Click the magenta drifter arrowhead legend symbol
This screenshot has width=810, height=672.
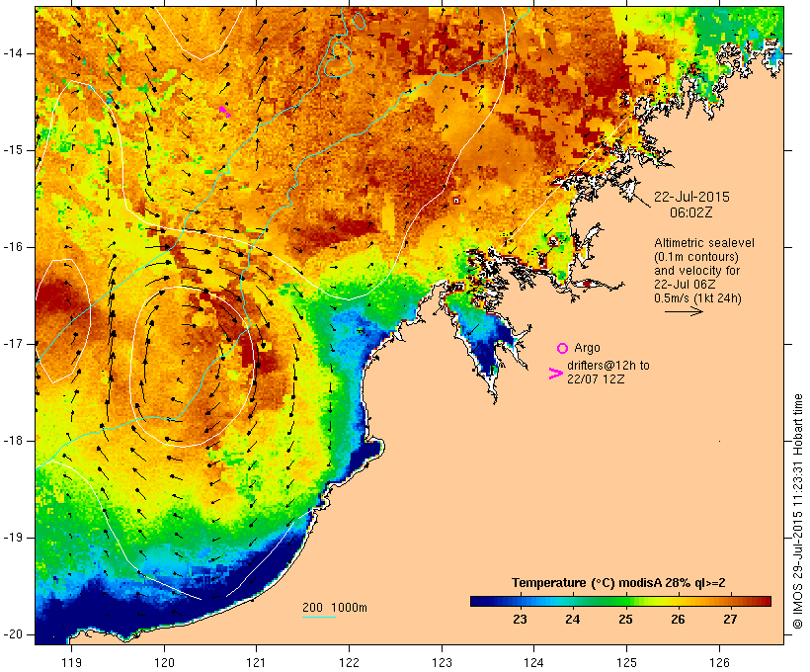[555, 374]
